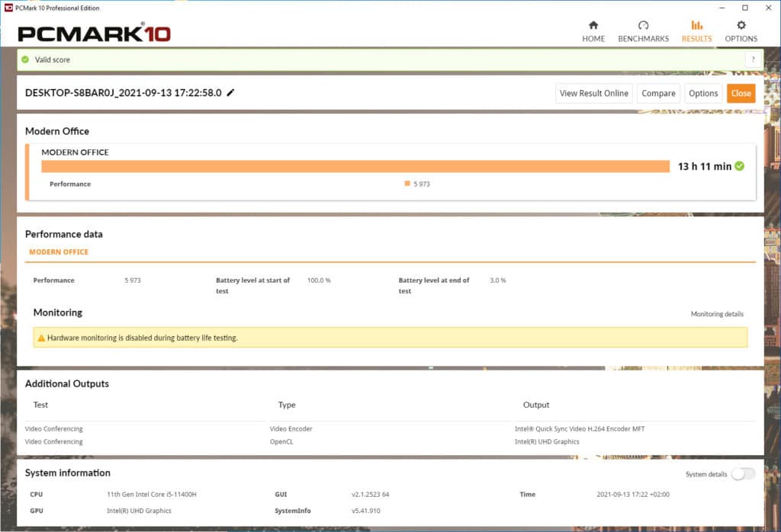Select the MODERN OFFICE performance data tab
The width and height of the screenshot is (781, 532).
point(59,252)
